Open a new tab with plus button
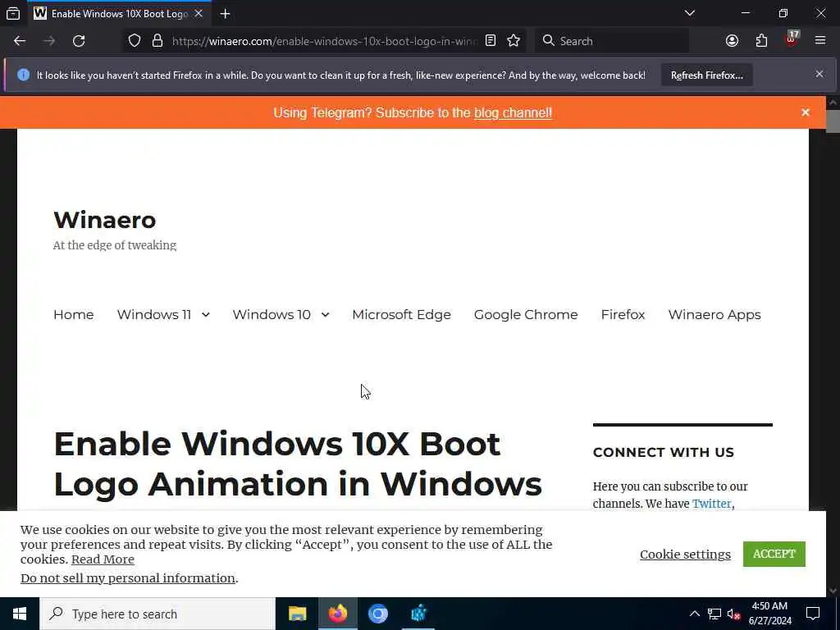This screenshot has height=630, width=840. 225,13
